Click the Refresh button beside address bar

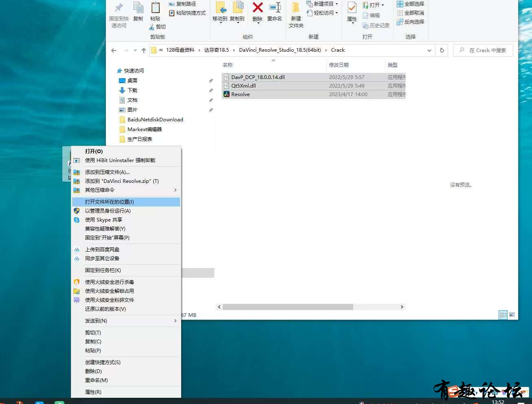point(442,50)
